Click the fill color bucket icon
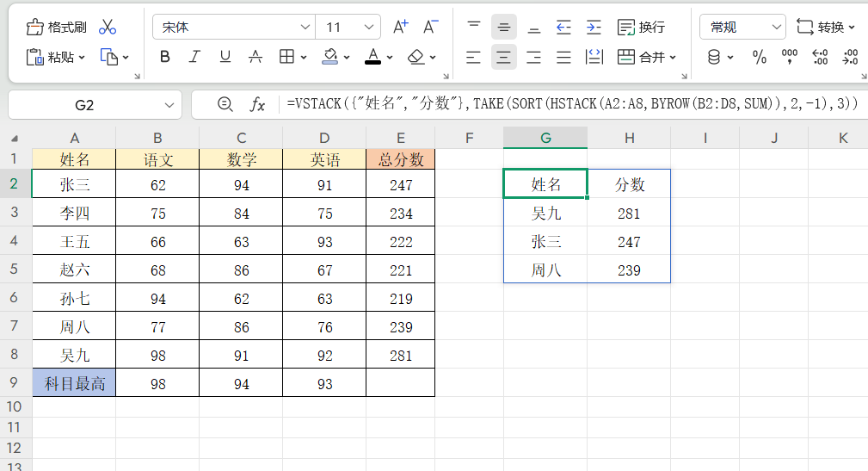 click(330, 58)
